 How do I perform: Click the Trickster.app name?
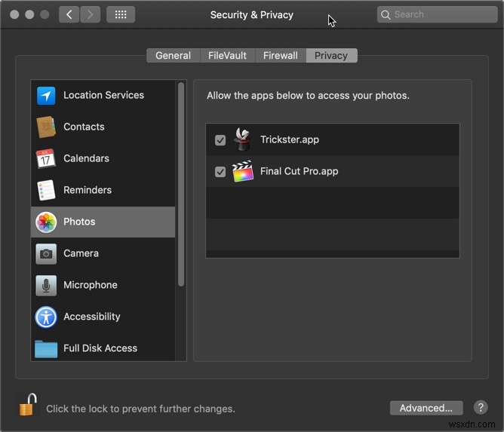click(x=290, y=139)
